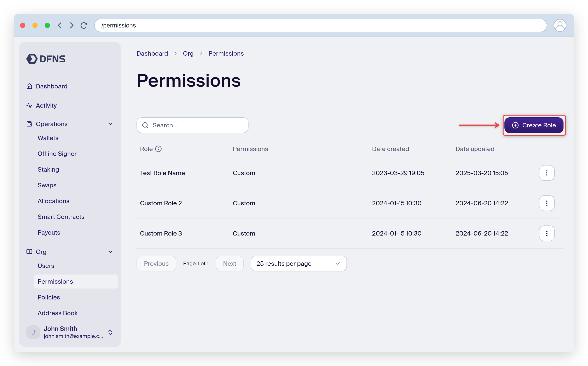Click the Create Role button

pyautogui.click(x=534, y=125)
